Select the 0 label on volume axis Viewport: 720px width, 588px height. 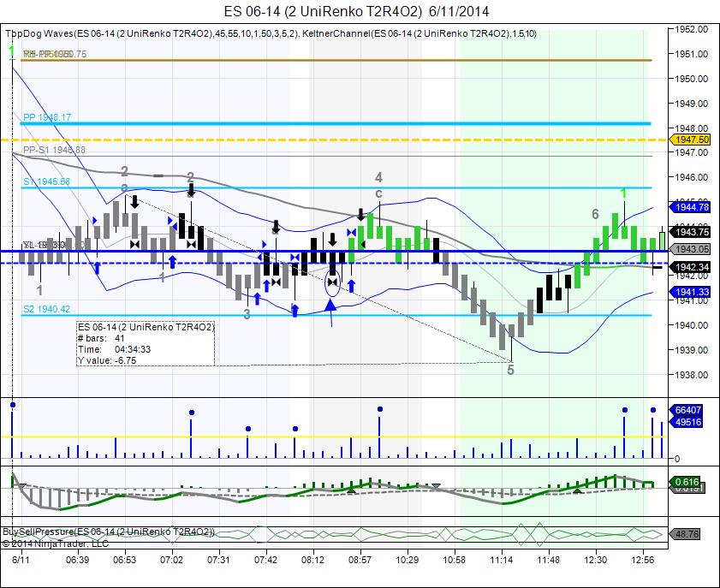(x=677, y=458)
